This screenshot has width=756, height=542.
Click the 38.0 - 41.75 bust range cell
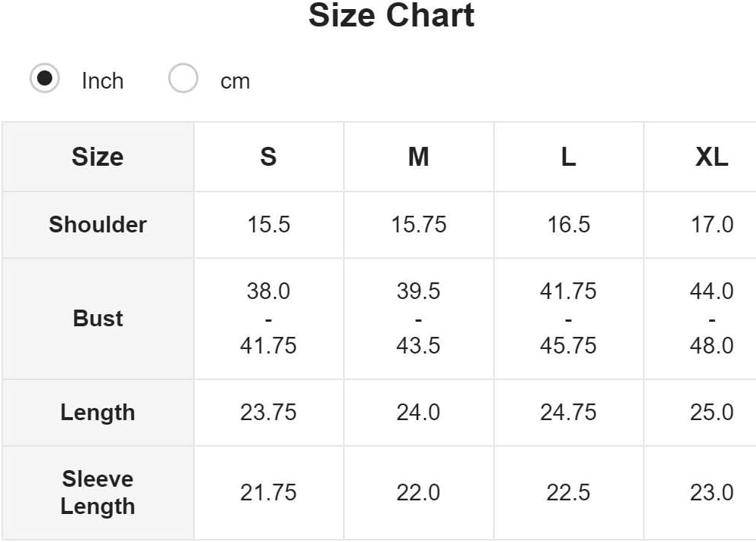tap(269, 319)
